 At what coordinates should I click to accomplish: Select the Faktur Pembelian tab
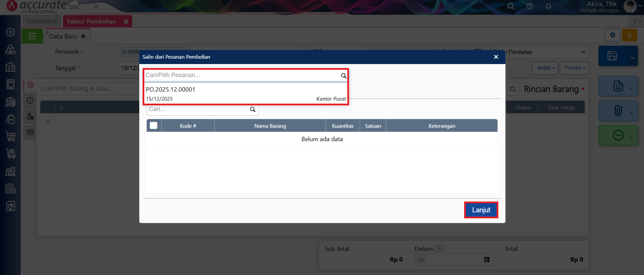pyautogui.click(x=92, y=21)
